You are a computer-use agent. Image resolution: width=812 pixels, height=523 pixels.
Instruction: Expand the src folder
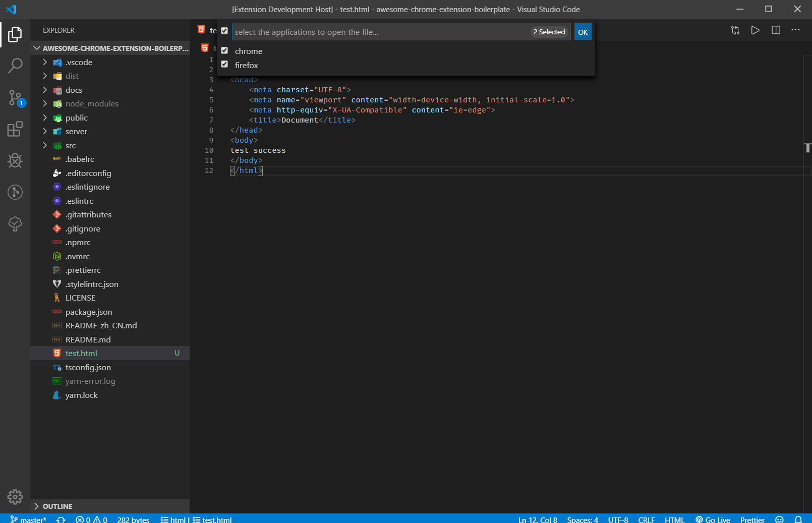(110, 145)
